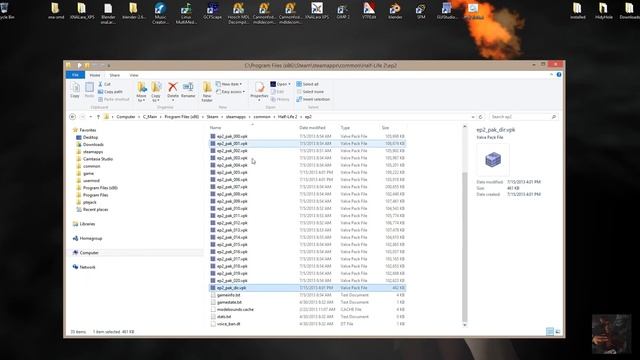This screenshot has height=360, width=640.
Task: Open the Copy to folder menu
Action: pyautogui.click(x=156, y=92)
